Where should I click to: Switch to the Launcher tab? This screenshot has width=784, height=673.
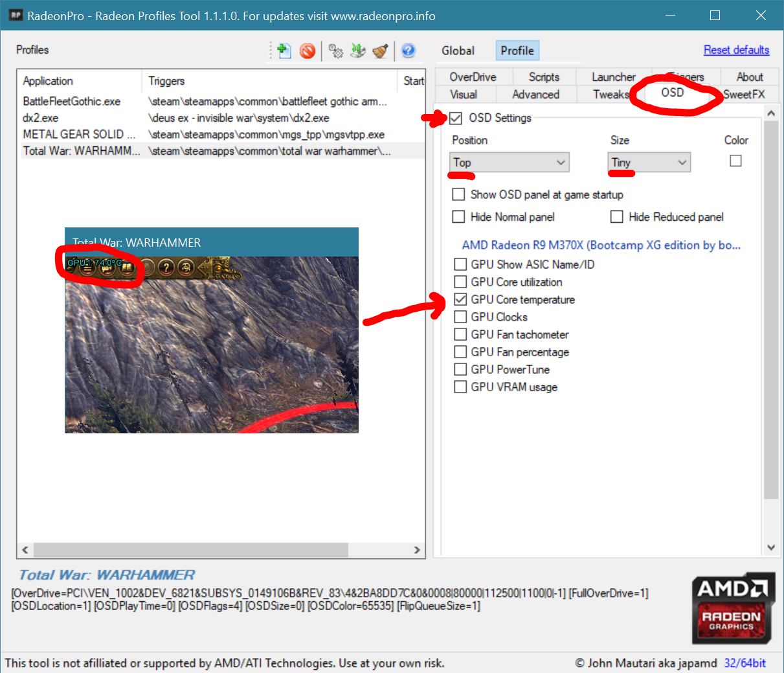(613, 77)
